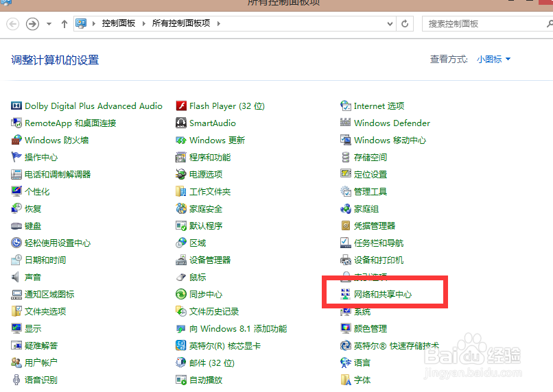Click the search magnifier button
Image resolution: width=553 pixels, height=392 pixels.
(550, 23)
